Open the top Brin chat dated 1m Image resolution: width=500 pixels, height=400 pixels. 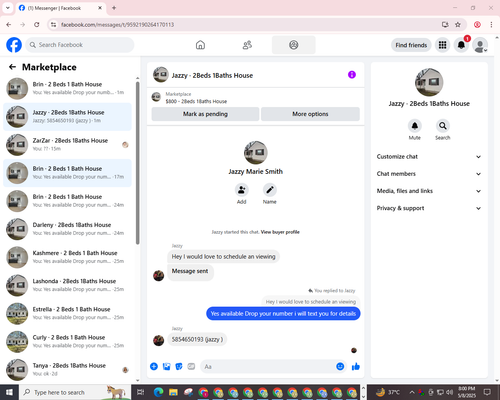tap(67, 88)
